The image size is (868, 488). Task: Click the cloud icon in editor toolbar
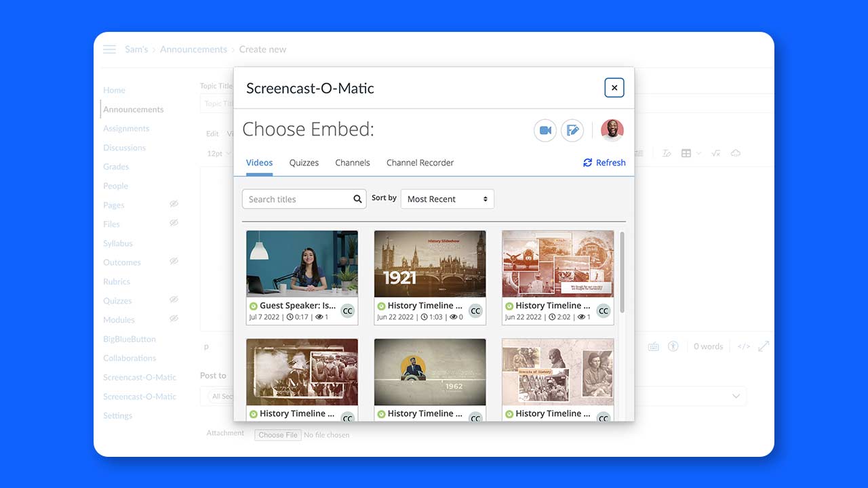pos(736,153)
